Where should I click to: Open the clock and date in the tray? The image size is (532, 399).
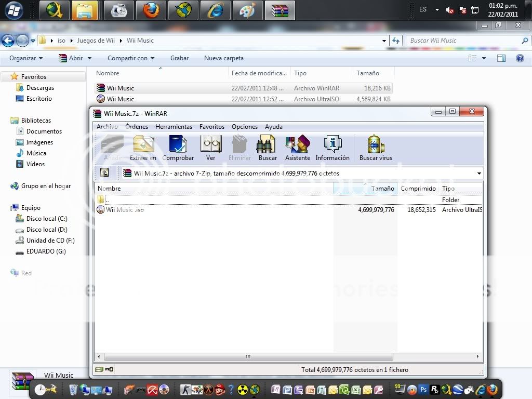(503, 10)
